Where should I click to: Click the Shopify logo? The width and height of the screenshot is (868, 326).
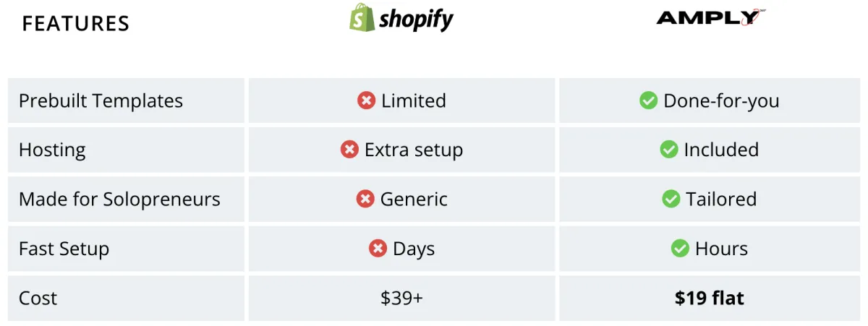click(x=401, y=17)
